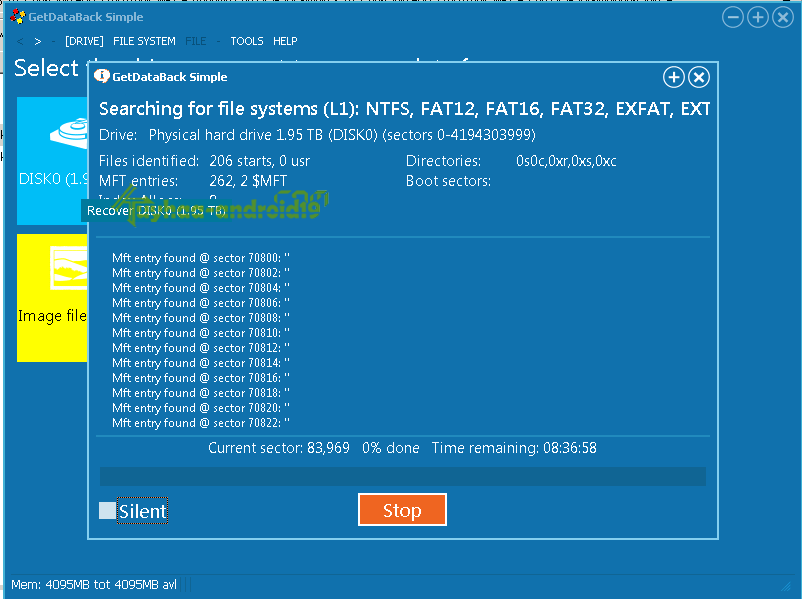Select log line for sector 70820
Viewport: 802px width, 599px height.
pos(200,408)
